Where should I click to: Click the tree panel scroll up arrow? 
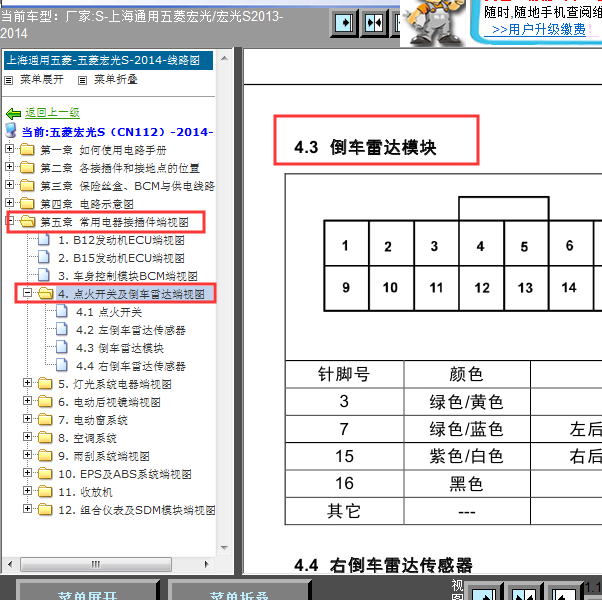[225, 59]
